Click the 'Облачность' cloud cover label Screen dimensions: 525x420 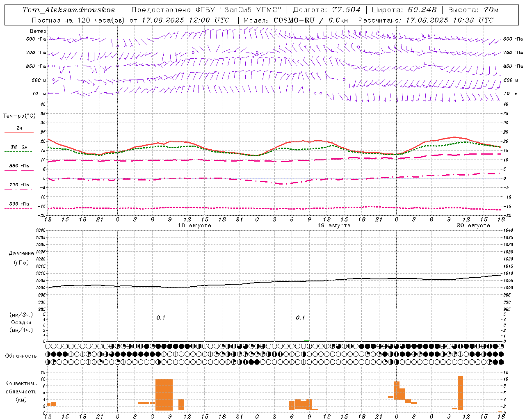point(21,356)
